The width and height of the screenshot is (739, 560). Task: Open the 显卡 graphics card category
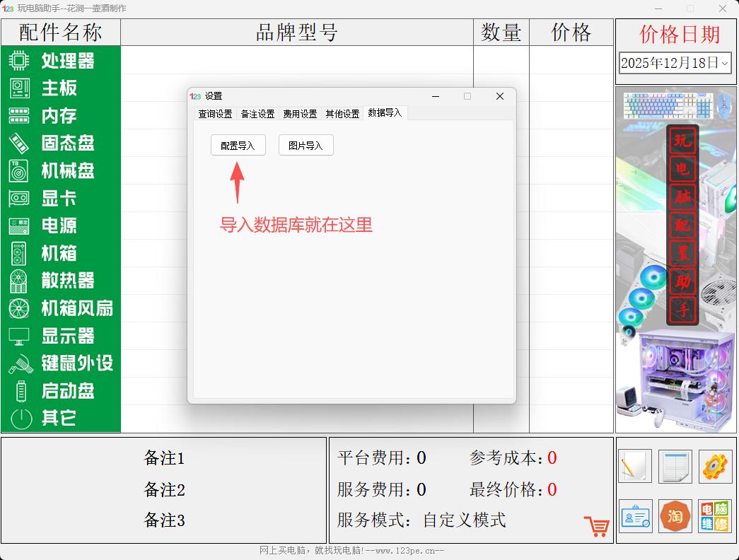[x=20, y=199]
